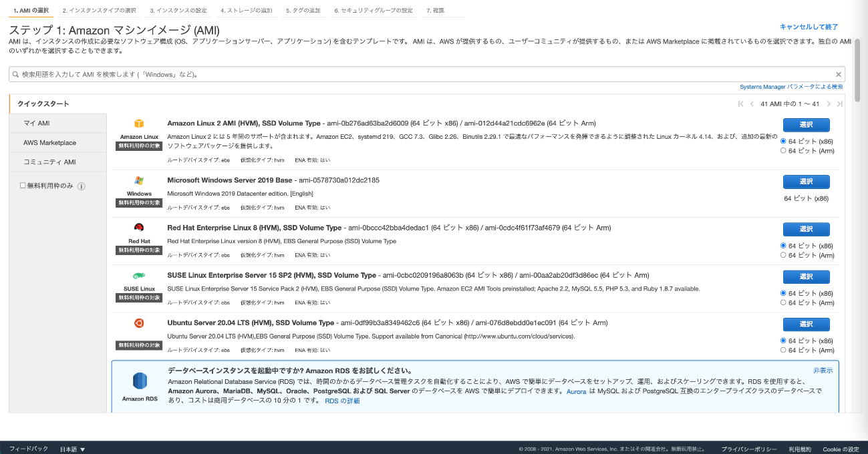
Task: Go to the next page of AMIs
Action: pos(829,104)
